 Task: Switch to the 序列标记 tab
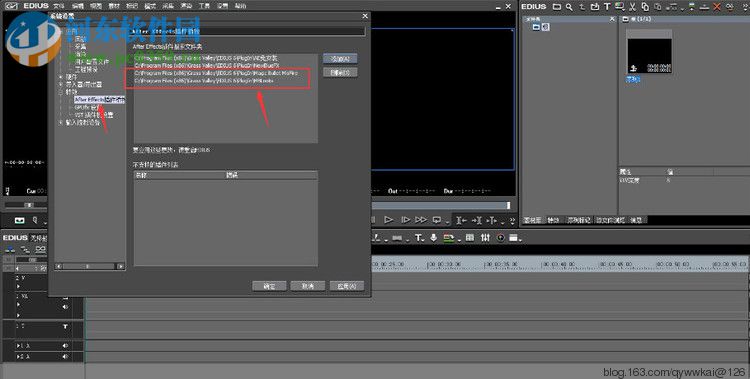click(x=579, y=220)
